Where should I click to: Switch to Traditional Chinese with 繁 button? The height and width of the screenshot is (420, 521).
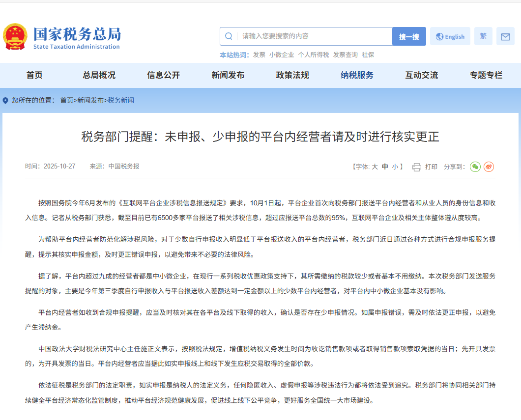tap(483, 36)
